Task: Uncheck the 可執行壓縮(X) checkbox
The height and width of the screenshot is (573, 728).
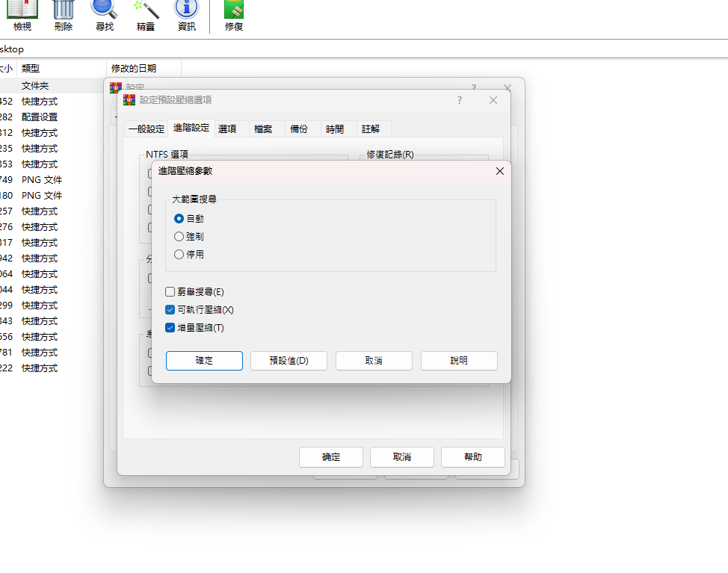Action: click(170, 309)
